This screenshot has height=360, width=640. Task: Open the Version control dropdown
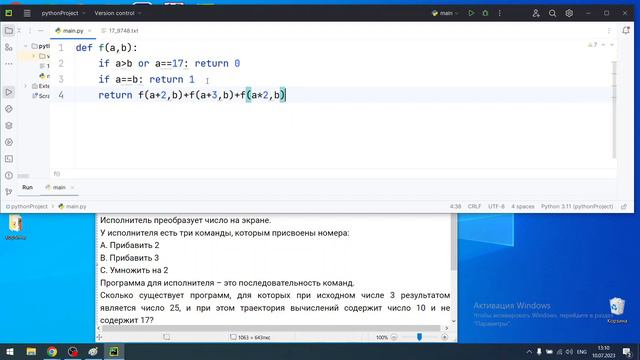tap(118, 13)
